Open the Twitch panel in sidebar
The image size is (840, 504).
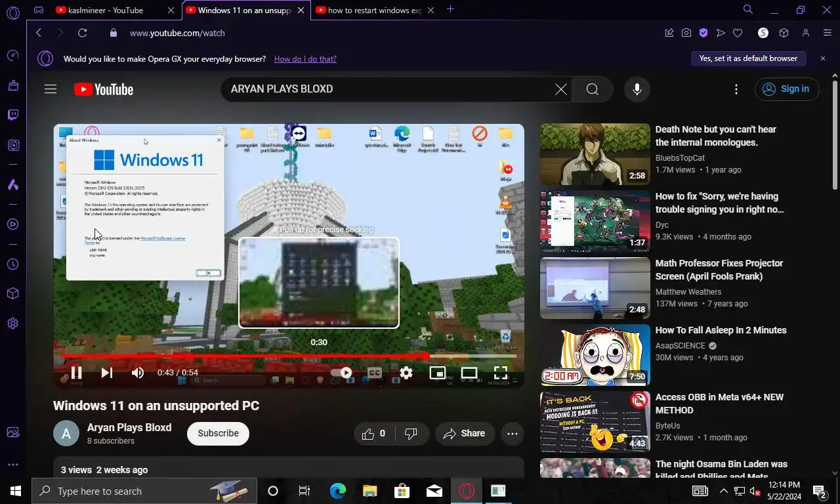[12, 115]
